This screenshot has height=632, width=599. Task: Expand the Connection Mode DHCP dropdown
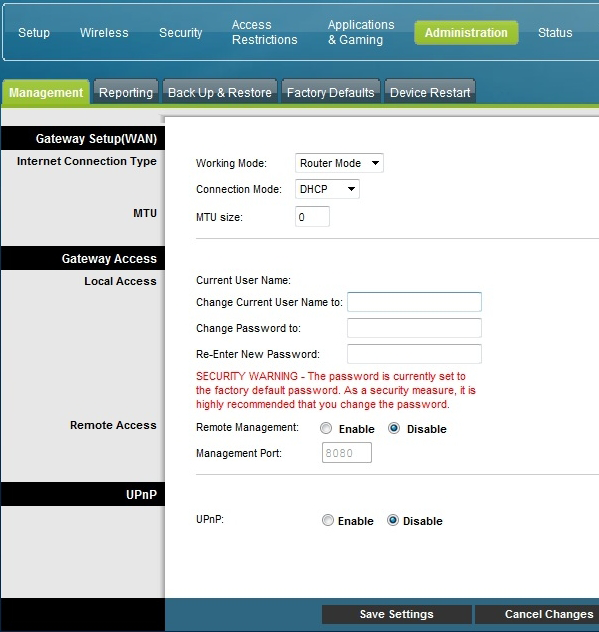[327, 189]
